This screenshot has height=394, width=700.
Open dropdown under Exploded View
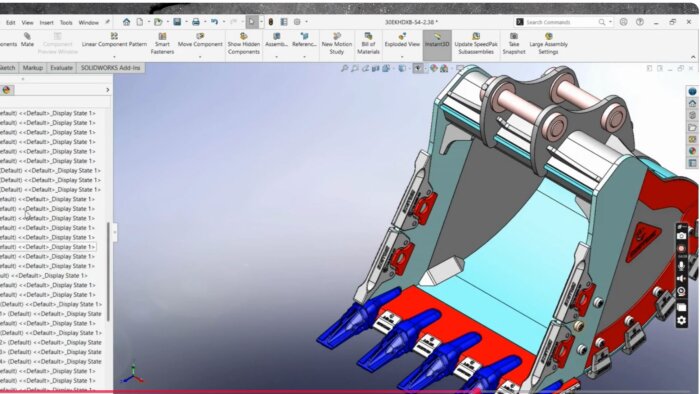(402, 57)
